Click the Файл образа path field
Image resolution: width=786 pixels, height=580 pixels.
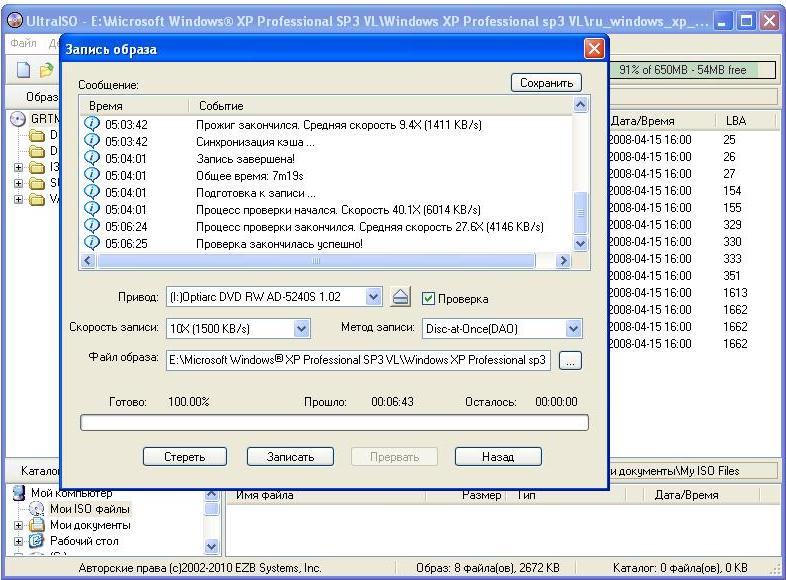[358, 360]
